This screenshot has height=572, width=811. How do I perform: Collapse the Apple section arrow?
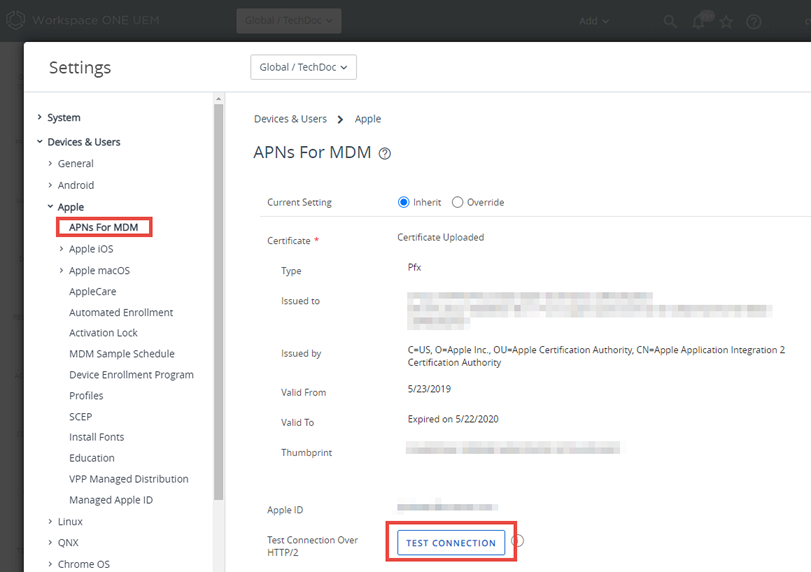pyautogui.click(x=50, y=206)
